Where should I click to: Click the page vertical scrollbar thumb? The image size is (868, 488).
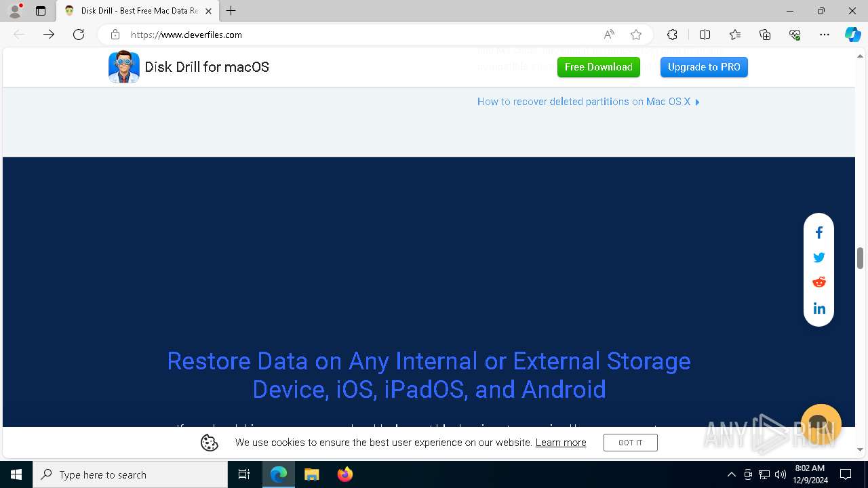860,258
